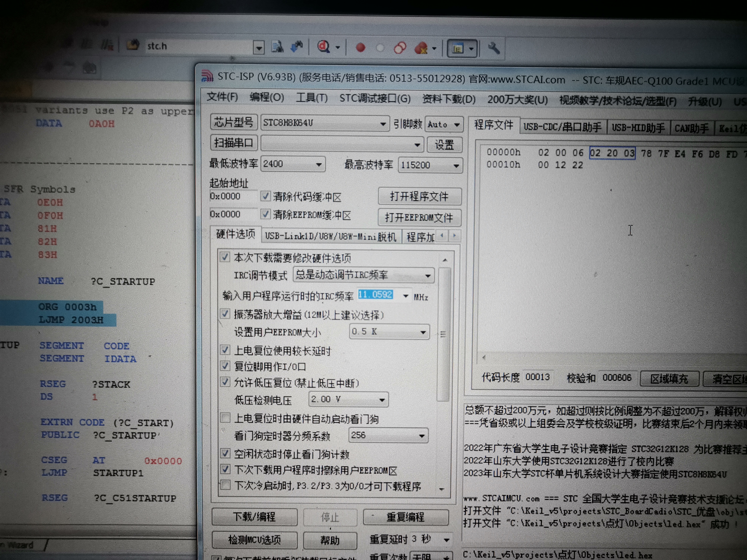
Task: Click the 下载/编程 button
Action: pos(254,517)
